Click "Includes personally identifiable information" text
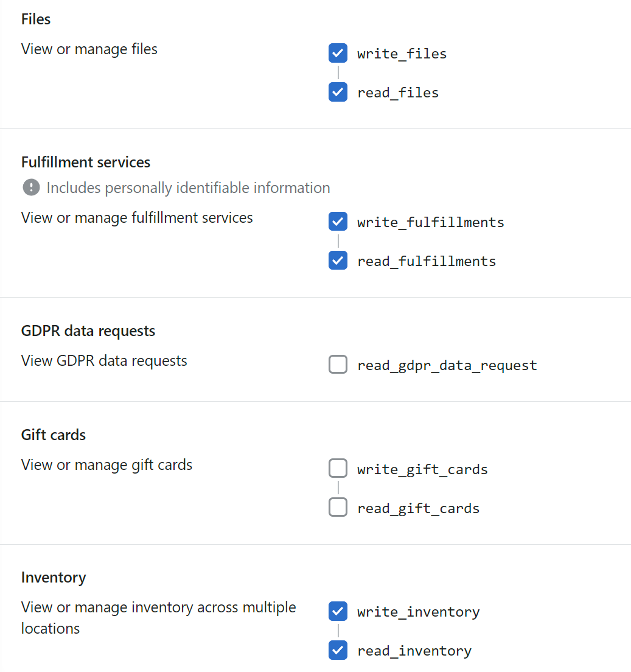631x672 pixels. click(x=189, y=188)
